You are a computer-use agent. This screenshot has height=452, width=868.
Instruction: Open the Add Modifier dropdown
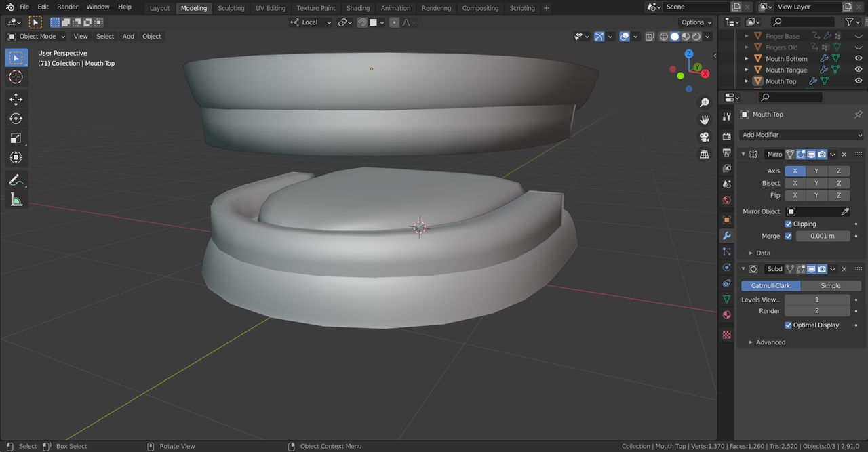pyautogui.click(x=801, y=135)
